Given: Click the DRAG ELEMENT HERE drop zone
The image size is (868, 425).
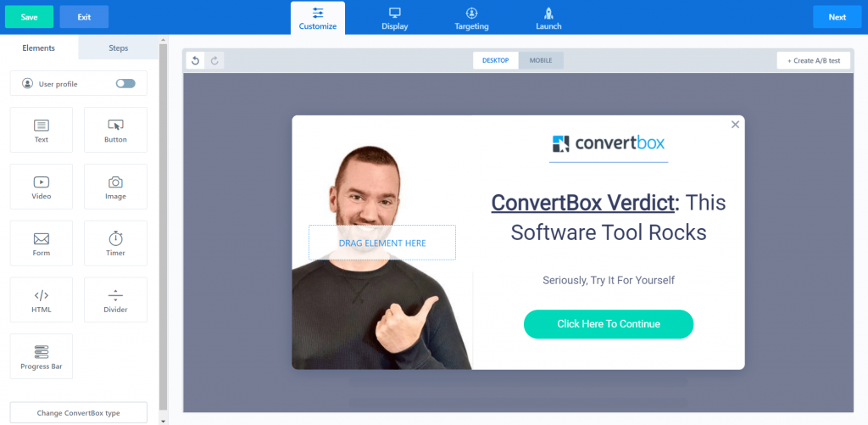Looking at the screenshot, I should click(382, 243).
